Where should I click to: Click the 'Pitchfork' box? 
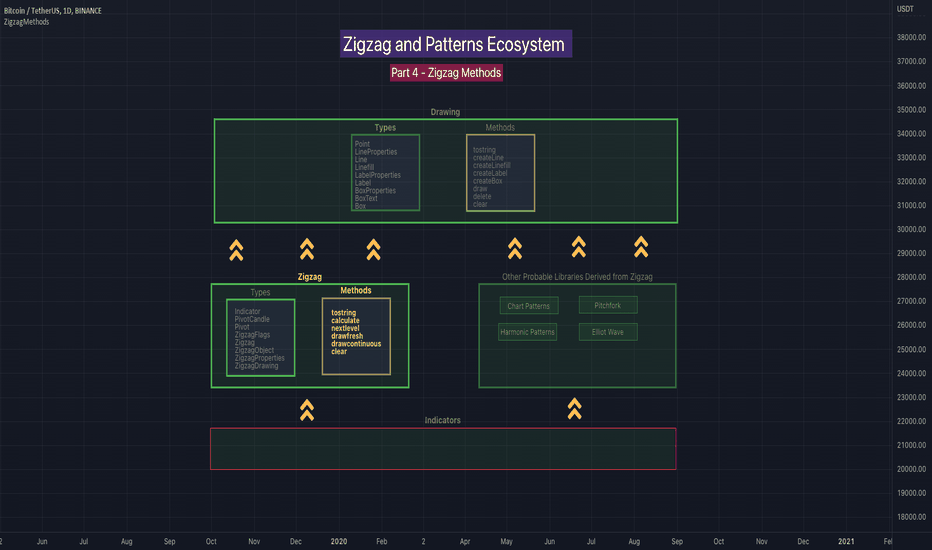point(608,305)
